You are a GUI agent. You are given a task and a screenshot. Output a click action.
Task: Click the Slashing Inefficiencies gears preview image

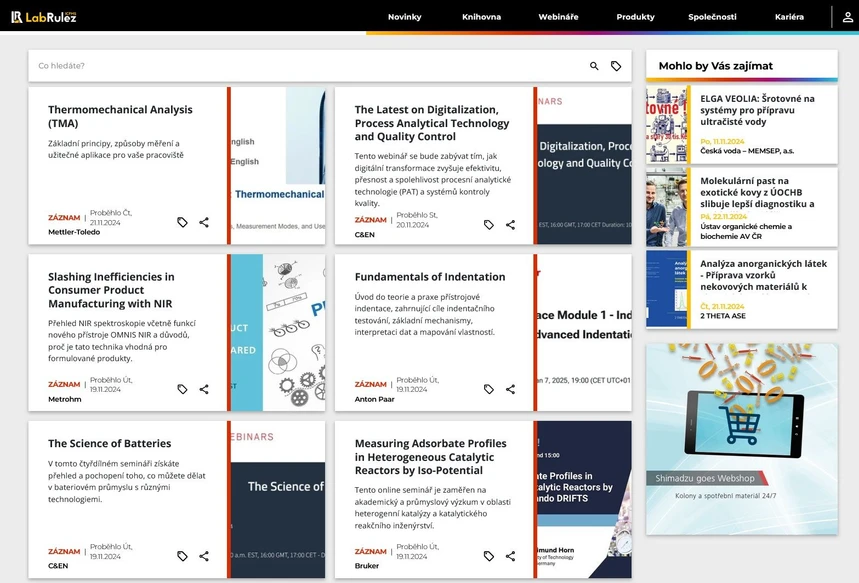(x=278, y=333)
